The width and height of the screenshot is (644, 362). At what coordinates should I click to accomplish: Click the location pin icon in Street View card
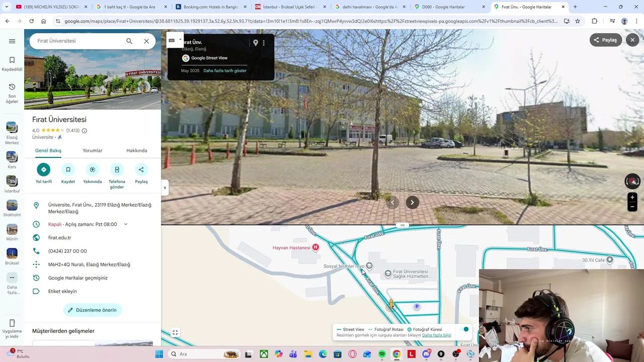point(256,43)
